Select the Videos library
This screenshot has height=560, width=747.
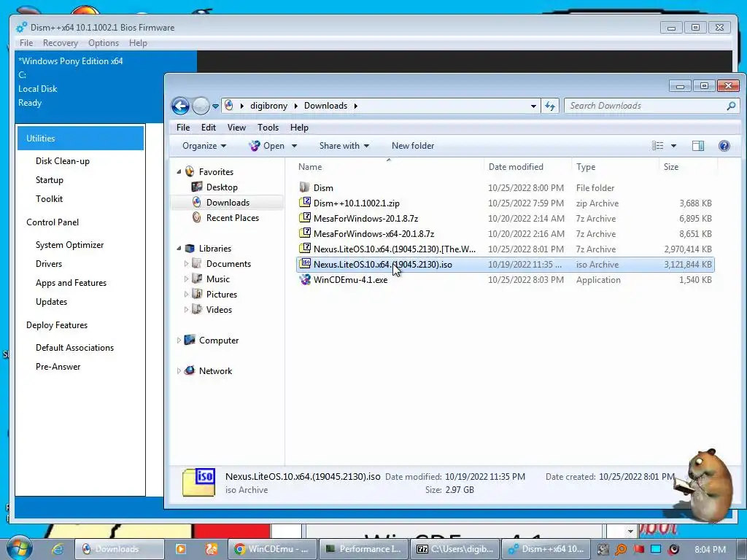[219, 309]
